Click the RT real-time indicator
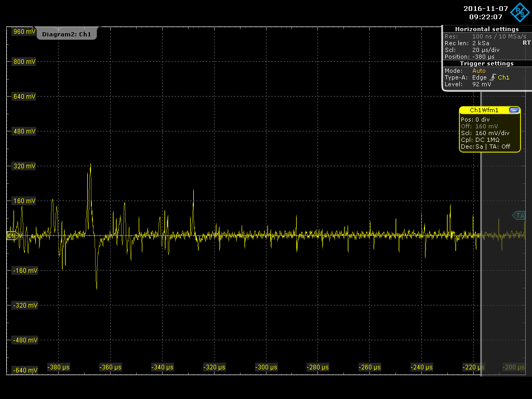The image size is (532, 399). pos(527,43)
